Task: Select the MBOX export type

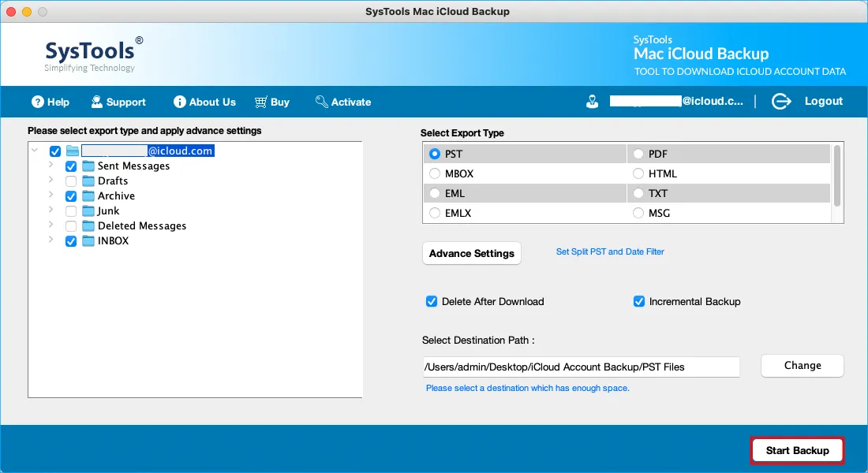Action: [x=435, y=173]
